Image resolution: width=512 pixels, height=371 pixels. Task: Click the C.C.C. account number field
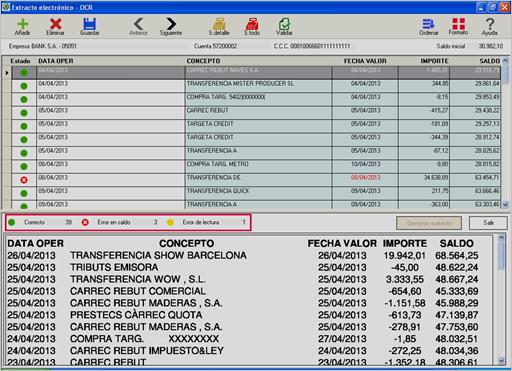(x=312, y=46)
